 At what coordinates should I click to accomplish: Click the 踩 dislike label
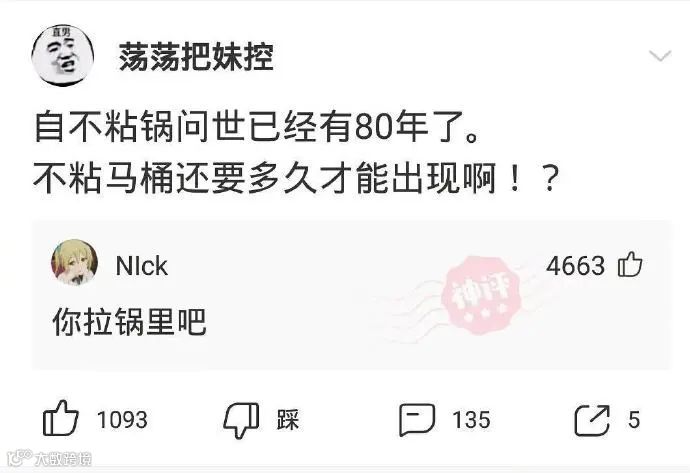(288, 420)
